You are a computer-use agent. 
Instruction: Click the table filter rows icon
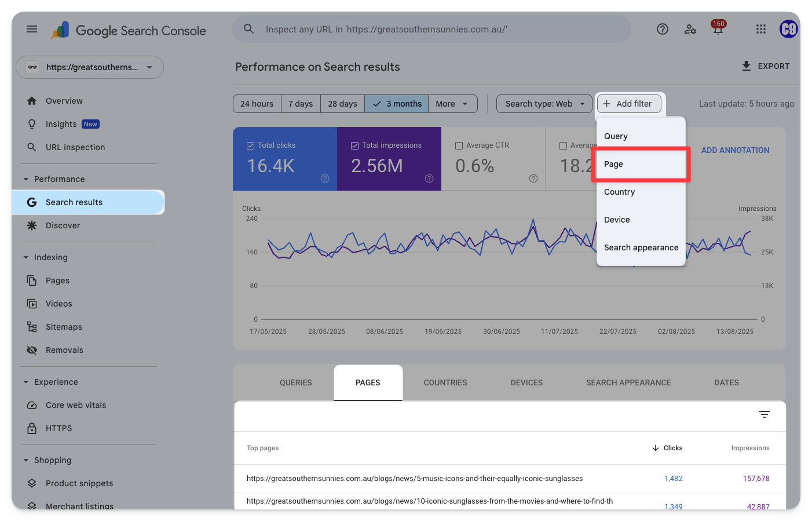click(765, 414)
